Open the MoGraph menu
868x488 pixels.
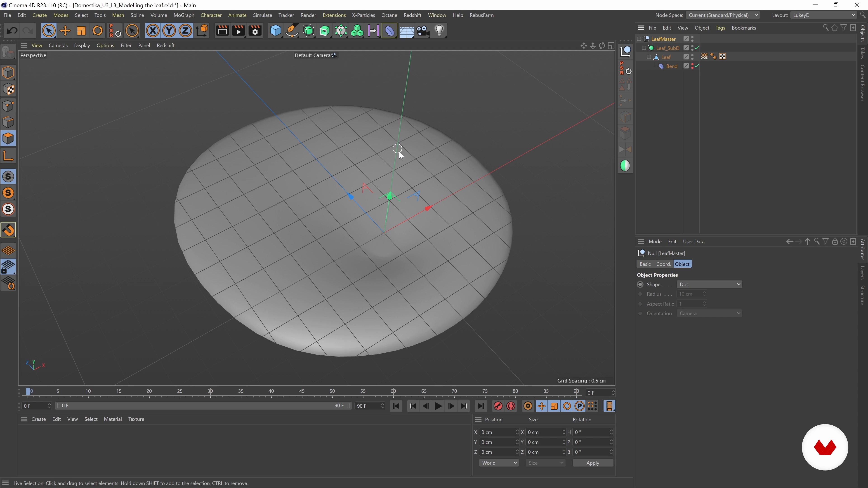coord(184,15)
